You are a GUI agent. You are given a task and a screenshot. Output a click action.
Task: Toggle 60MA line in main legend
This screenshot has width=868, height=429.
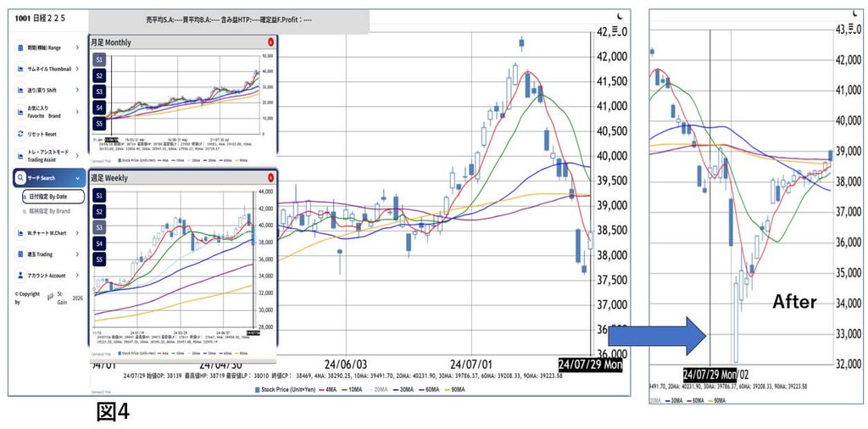pos(431,390)
